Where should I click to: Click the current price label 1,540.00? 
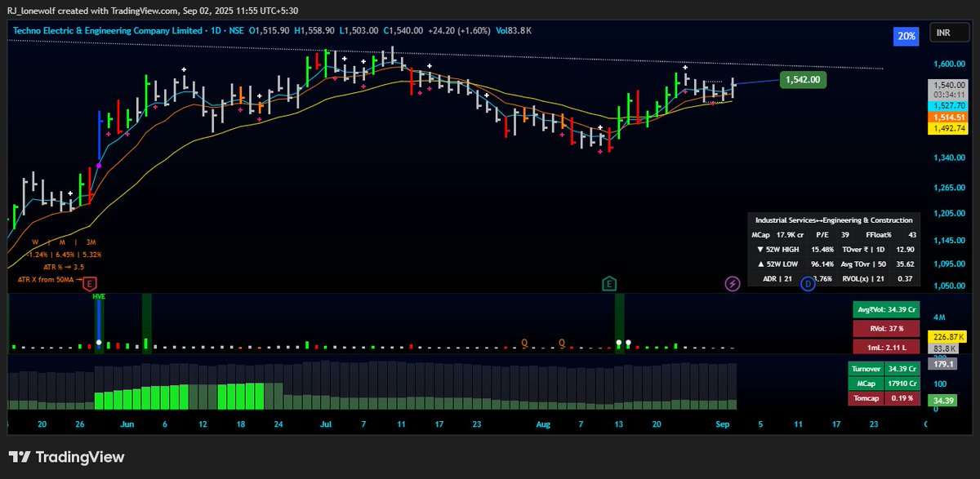[x=949, y=85]
